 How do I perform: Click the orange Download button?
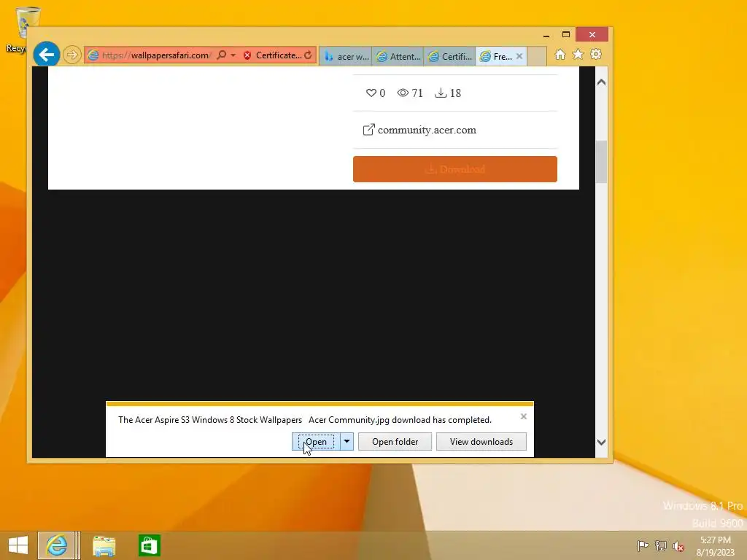[455, 169]
